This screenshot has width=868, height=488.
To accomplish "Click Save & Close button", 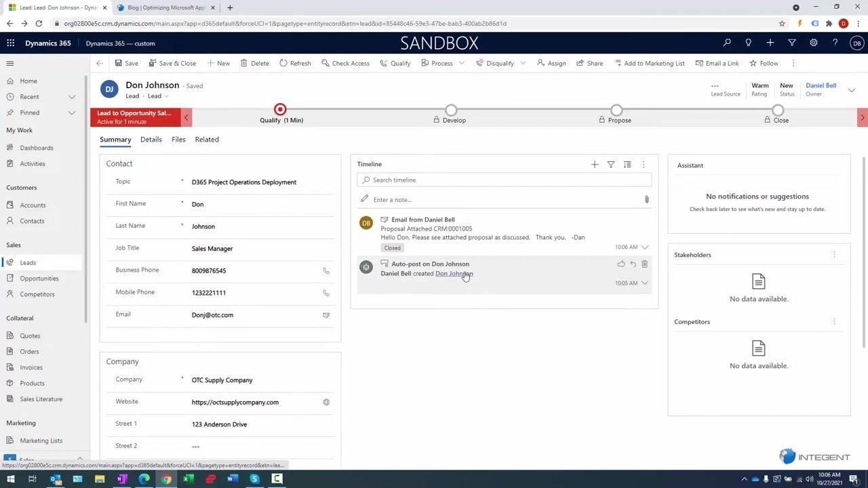I will (x=172, y=63).
